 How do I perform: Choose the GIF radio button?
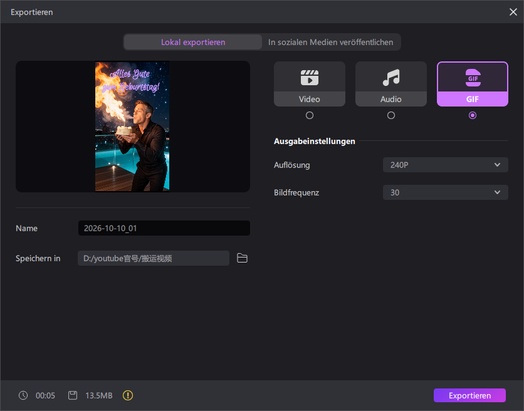pos(472,115)
